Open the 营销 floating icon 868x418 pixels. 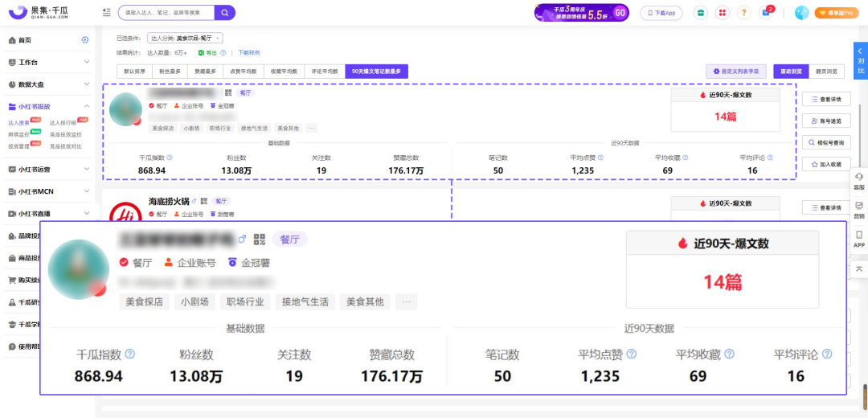[858, 210]
